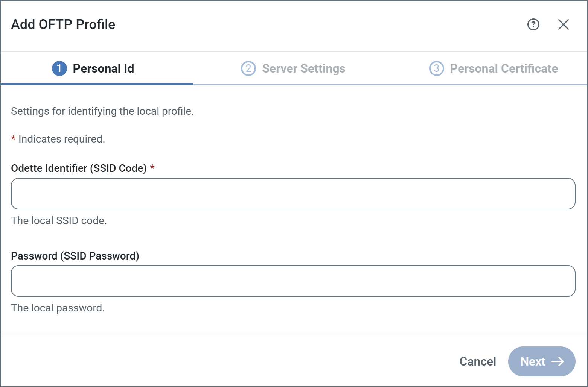
Task: Go to the Personal Certificate tab
Action: [x=504, y=68]
